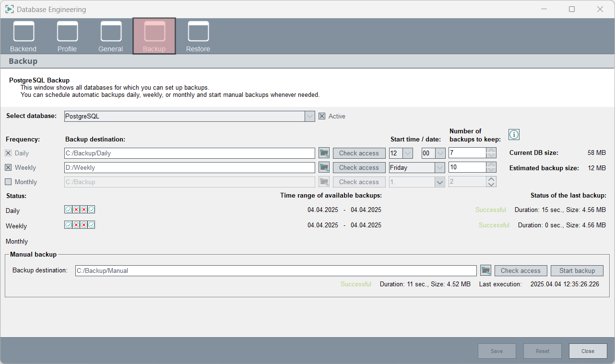Check access for the Manual backup destination

click(x=521, y=270)
